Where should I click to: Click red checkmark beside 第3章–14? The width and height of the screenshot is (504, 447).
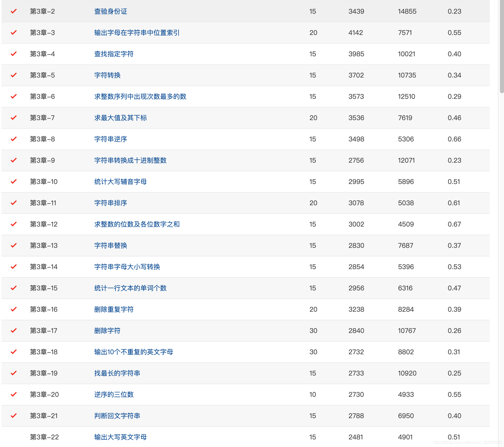point(14,267)
